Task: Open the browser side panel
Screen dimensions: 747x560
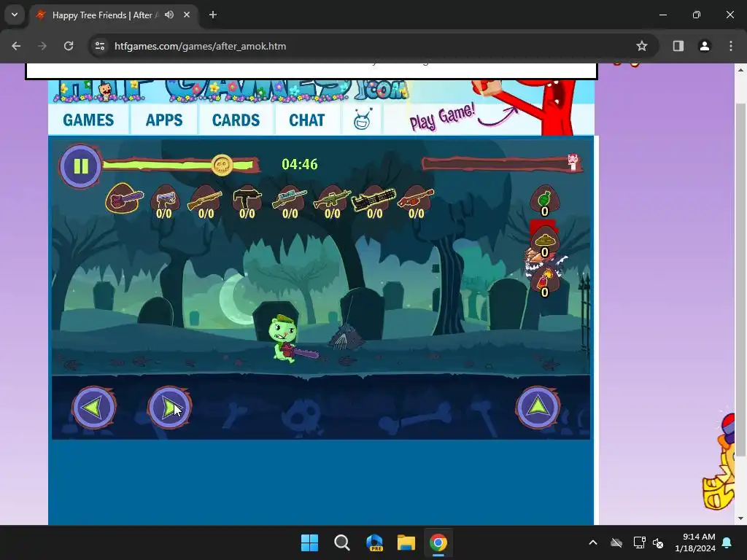Action: (678, 46)
